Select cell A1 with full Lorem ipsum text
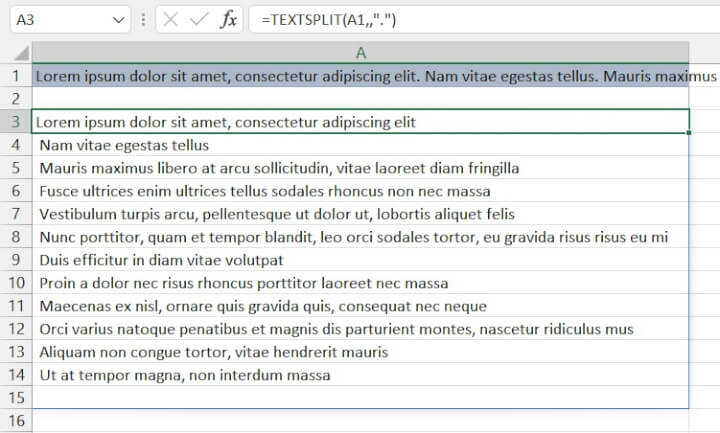This screenshot has height=433, width=720. (x=360, y=76)
